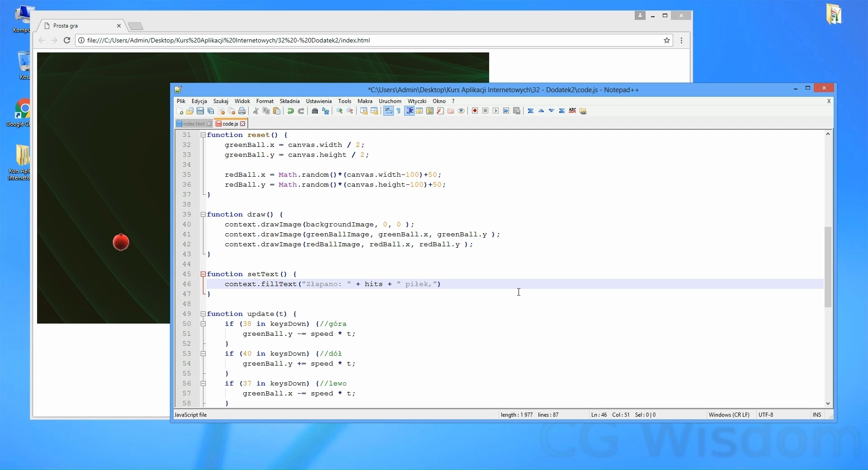Click Chrome's back navigation arrow
Image resolution: width=868 pixels, height=470 pixels.
pos(41,40)
